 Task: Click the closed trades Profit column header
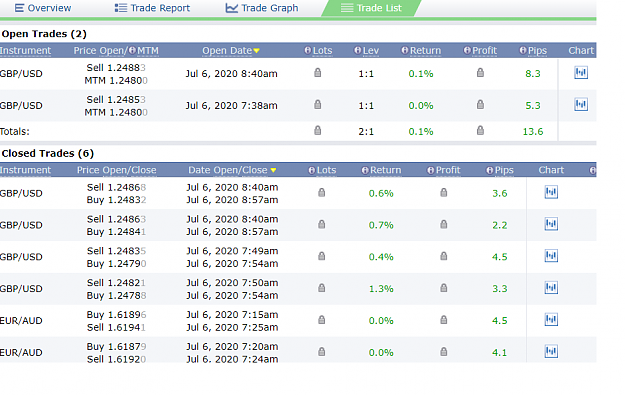pyautogui.click(x=448, y=170)
